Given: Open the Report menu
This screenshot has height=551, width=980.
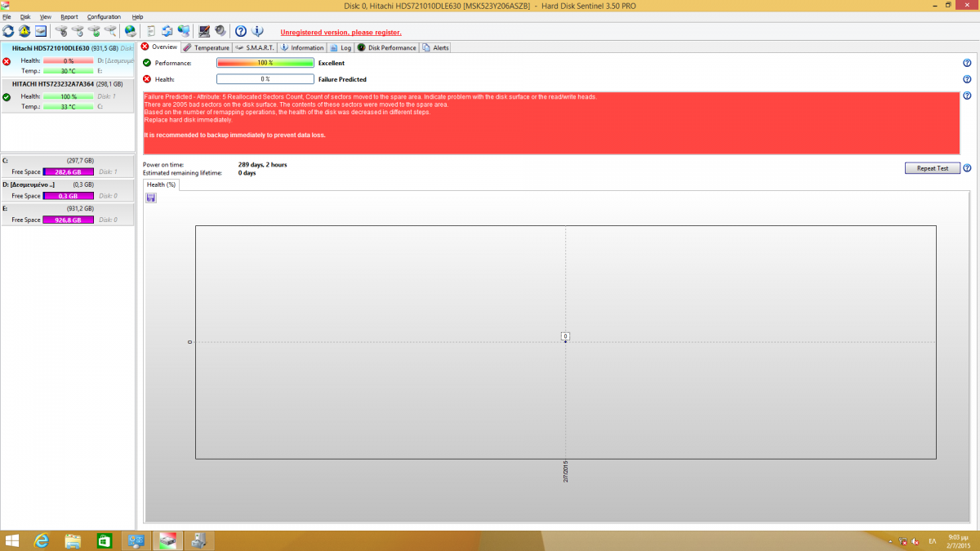Looking at the screenshot, I should click(69, 16).
